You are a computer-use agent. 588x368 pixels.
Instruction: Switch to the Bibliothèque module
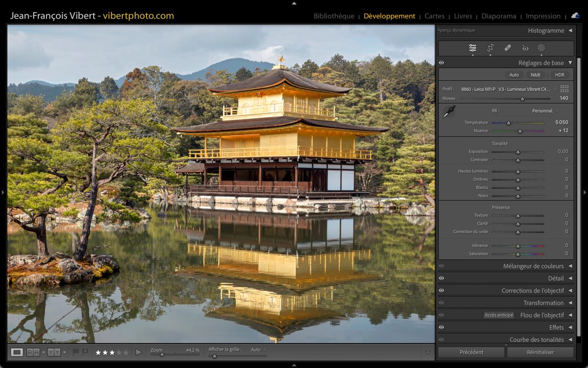334,16
